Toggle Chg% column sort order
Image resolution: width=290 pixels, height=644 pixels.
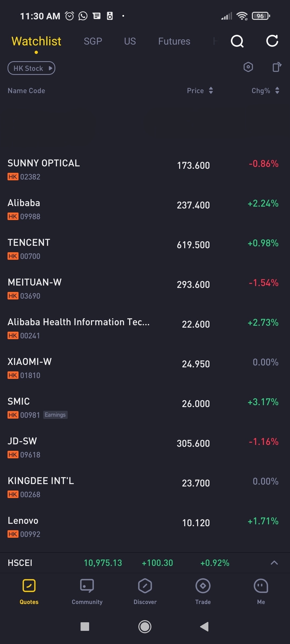pyautogui.click(x=265, y=91)
